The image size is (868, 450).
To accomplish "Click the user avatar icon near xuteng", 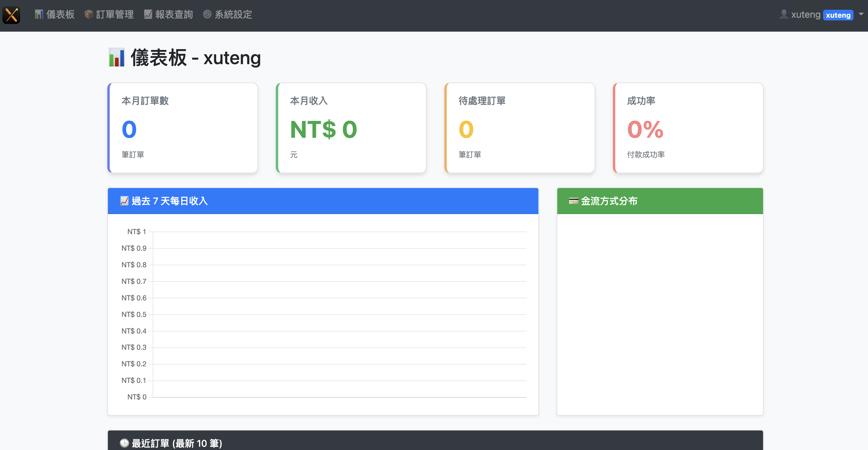I will (x=784, y=14).
